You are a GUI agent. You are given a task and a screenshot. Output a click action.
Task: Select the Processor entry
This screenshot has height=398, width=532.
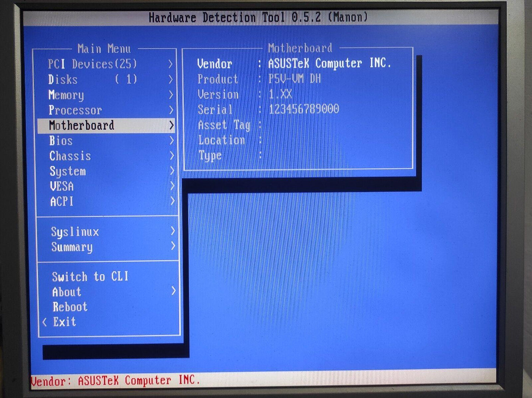tap(75, 110)
